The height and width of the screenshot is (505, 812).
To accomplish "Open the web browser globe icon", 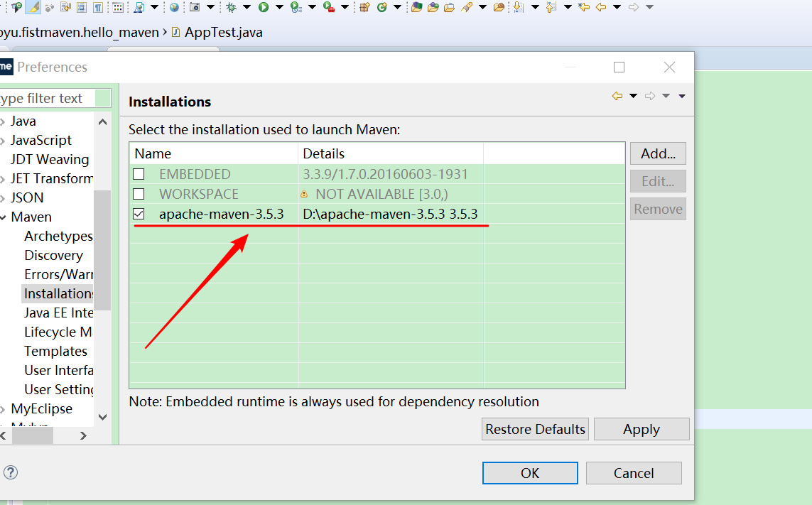I will click(x=174, y=7).
